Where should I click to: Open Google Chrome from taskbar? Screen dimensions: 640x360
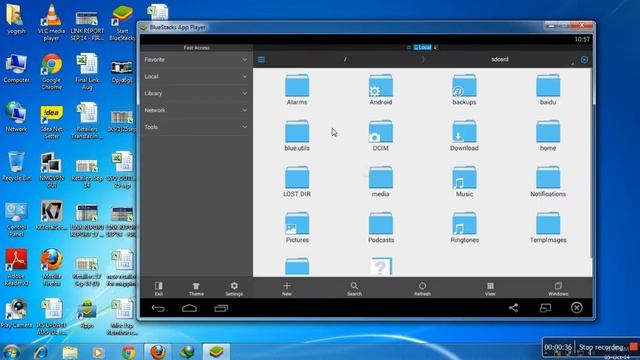click(x=129, y=352)
